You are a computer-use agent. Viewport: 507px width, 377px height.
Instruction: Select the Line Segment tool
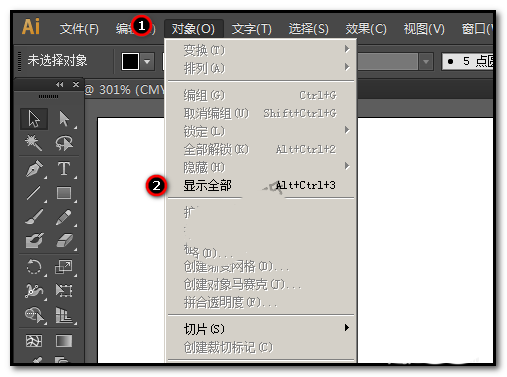(x=34, y=193)
